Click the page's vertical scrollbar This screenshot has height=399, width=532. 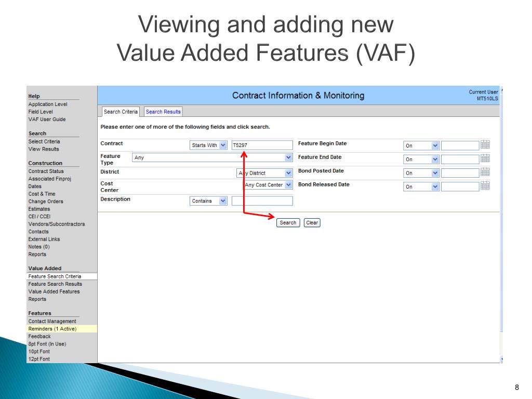pos(501,224)
